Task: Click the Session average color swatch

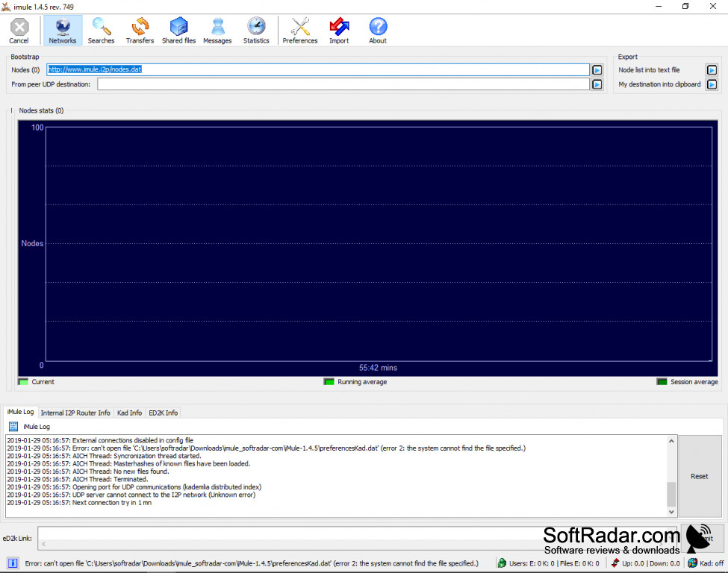Action: [x=662, y=382]
